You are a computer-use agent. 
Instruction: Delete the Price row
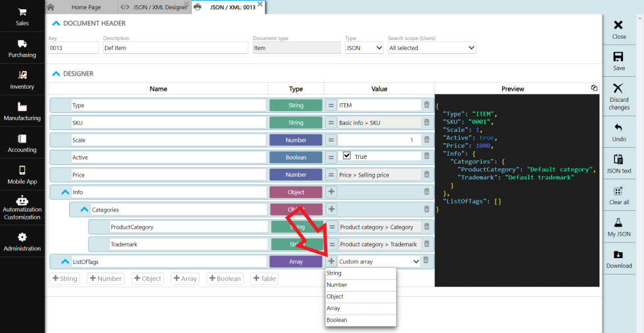[426, 175]
